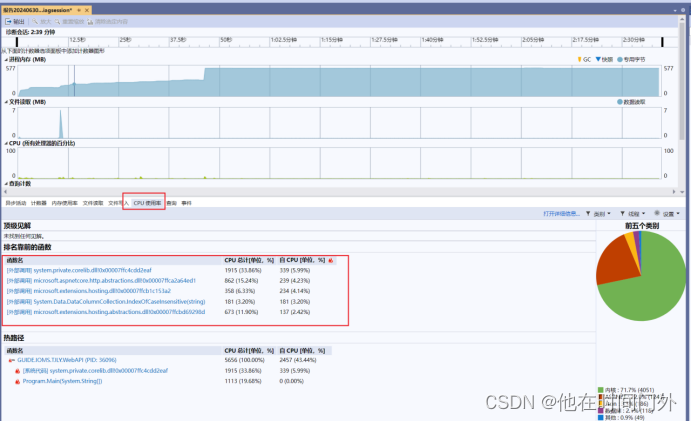The width and height of the screenshot is (692, 421).
Task: Open the GUIDE.IOMS.TJLY.WebAPI hot path link
Action: pyautogui.click(x=67, y=360)
